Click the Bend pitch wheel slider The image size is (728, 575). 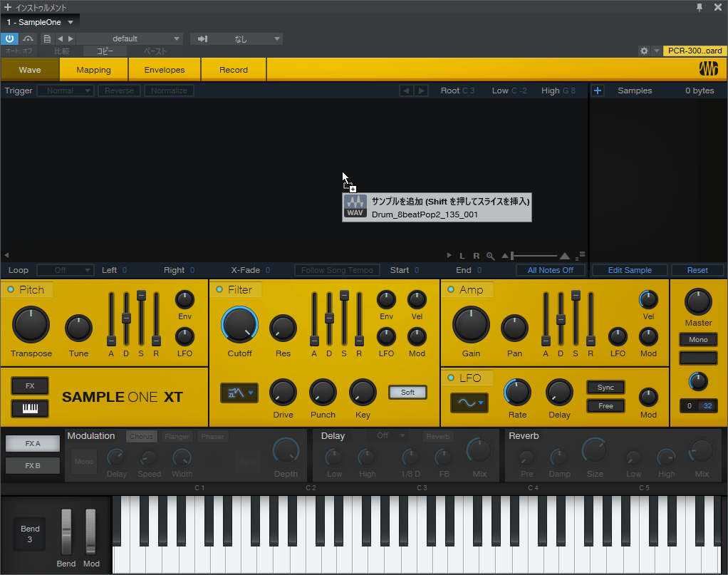(66, 532)
